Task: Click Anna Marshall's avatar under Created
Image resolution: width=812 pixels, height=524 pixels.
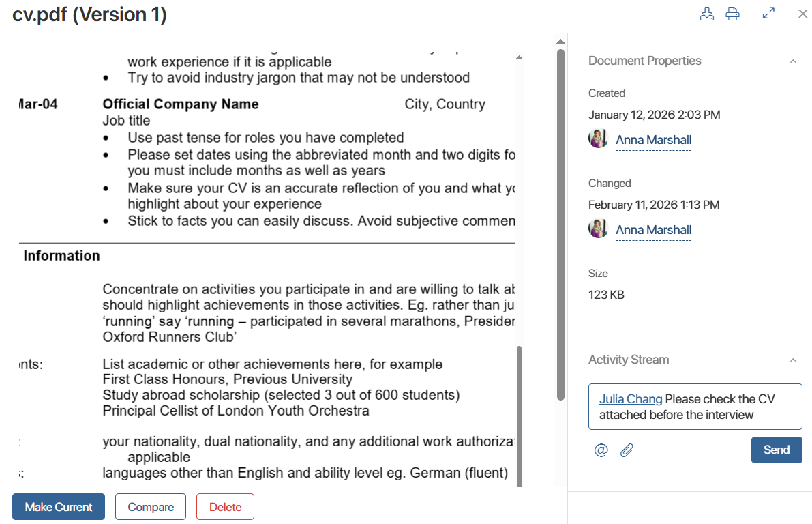Action: click(598, 139)
